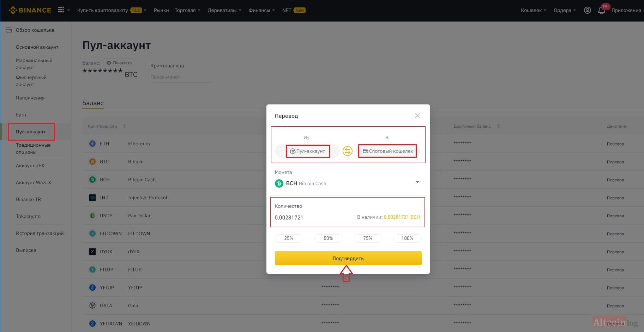Open the apps grid menu icon
644x332 pixels.
(x=61, y=10)
